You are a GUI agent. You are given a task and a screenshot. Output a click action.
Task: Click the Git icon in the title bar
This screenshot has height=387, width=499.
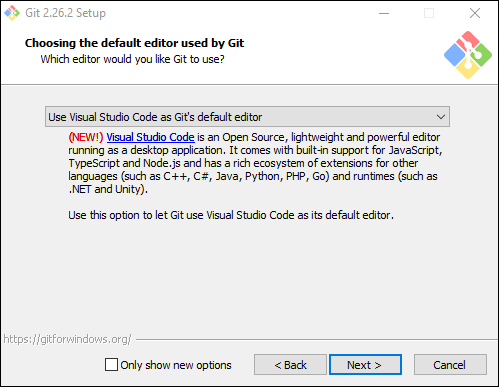(x=12, y=13)
